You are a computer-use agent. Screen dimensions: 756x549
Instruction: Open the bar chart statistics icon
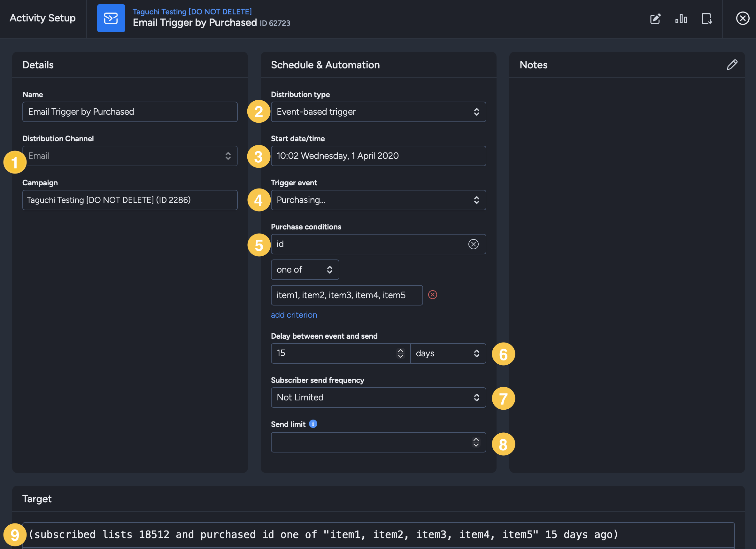[681, 19]
